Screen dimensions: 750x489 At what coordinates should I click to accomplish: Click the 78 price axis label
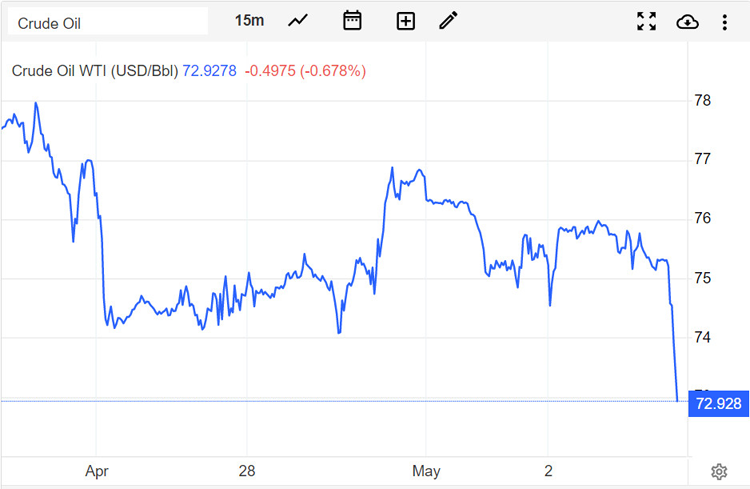[703, 100]
